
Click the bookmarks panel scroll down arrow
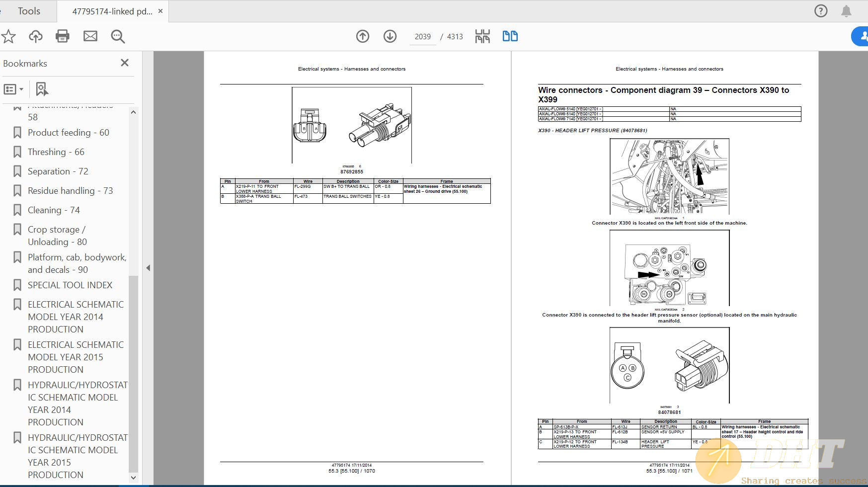click(133, 478)
